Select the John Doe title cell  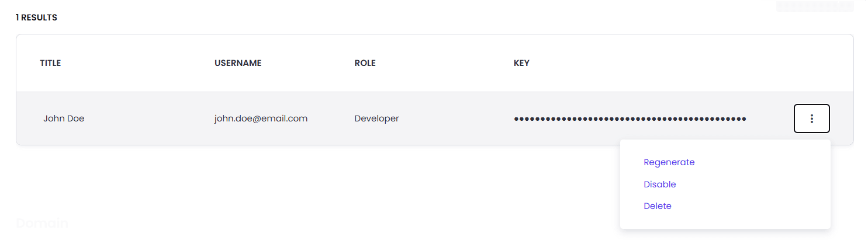(x=64, y=118)
